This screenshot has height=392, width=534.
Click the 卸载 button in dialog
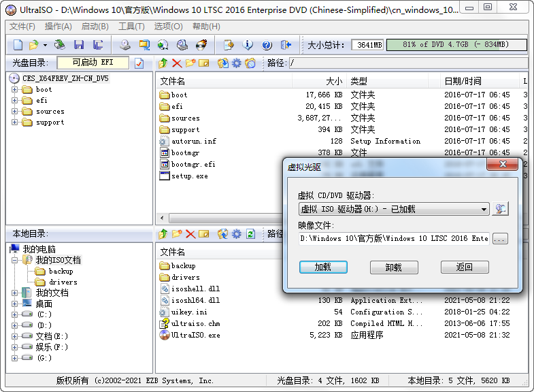point(394,267)
